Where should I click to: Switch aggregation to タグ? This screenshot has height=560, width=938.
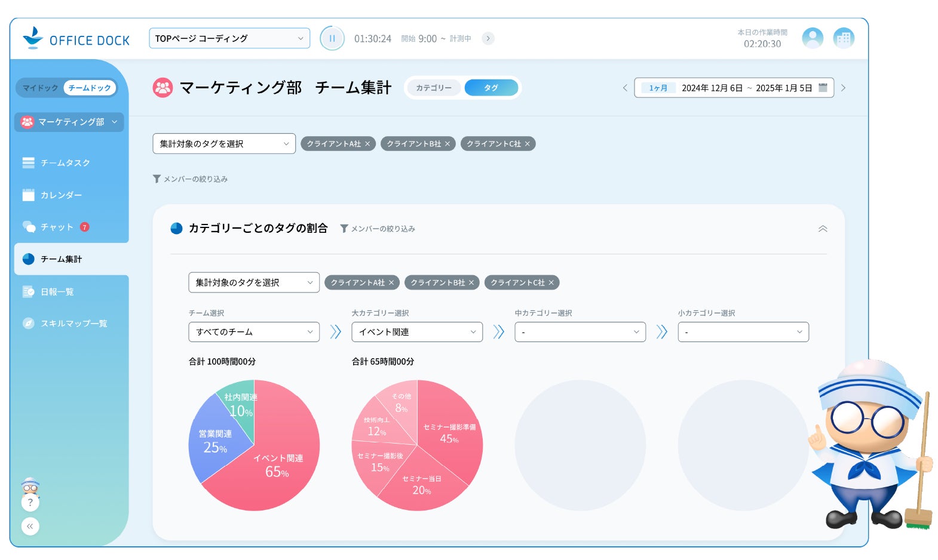[x=491, y=88]
